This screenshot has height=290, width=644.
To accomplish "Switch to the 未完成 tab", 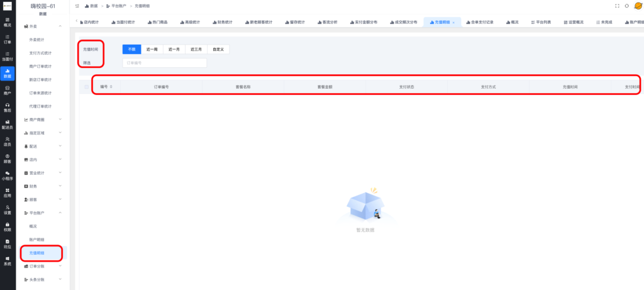I will click(604, 22).
